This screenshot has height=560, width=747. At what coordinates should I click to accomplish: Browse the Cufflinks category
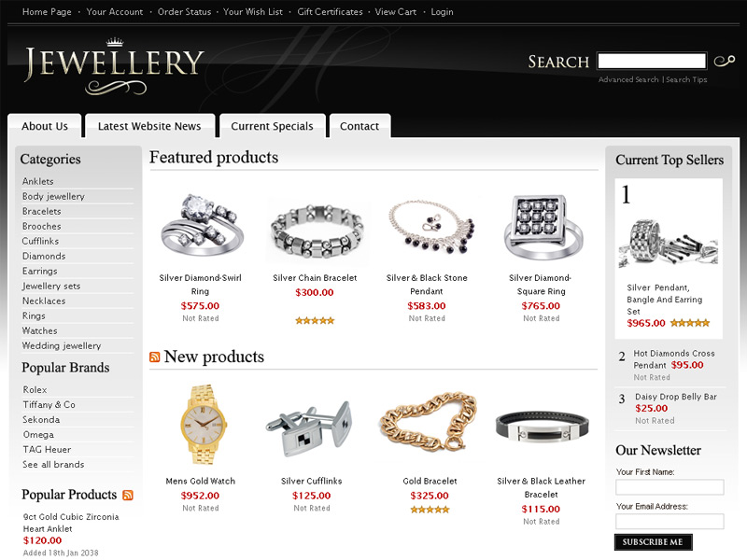(x=40, y=241)
